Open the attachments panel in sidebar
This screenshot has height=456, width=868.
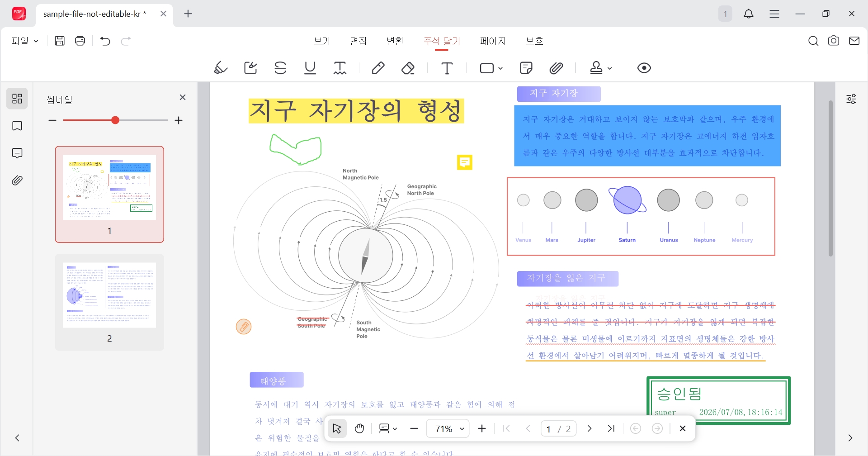(17, 180)
